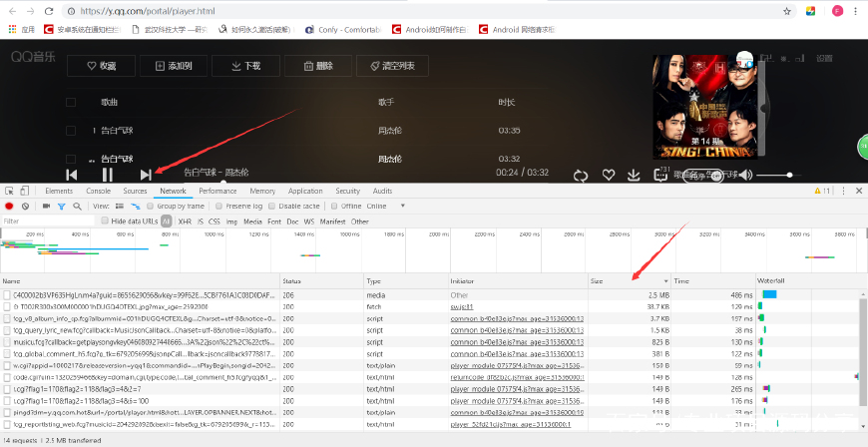Open the network search magnifier icon

coord(77,207)
